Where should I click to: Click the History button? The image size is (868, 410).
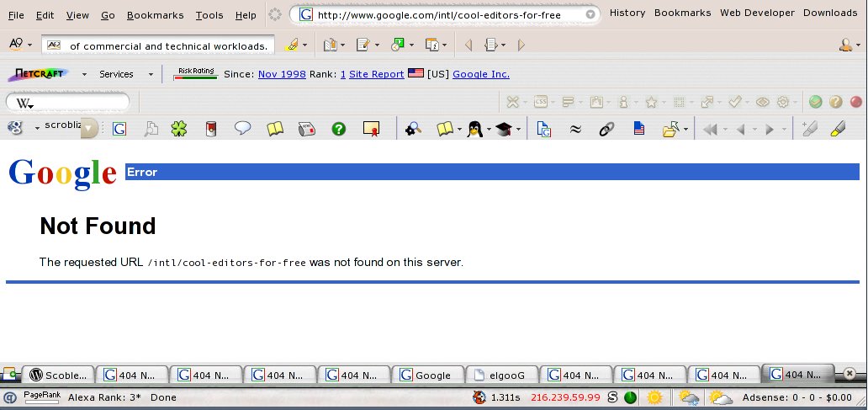627,13
